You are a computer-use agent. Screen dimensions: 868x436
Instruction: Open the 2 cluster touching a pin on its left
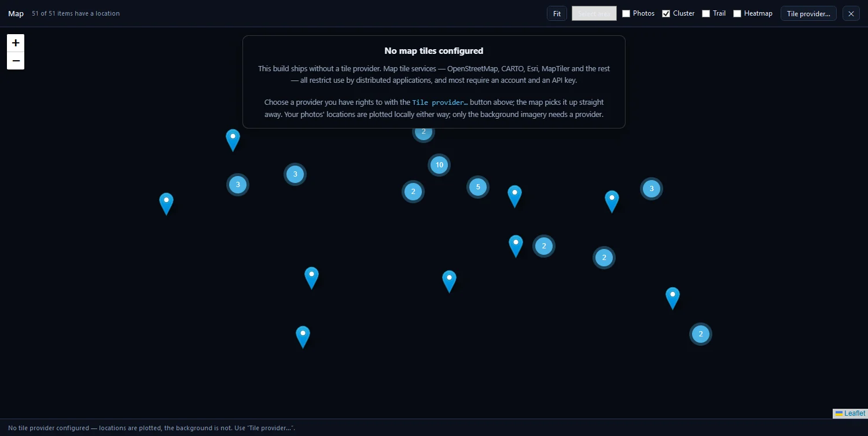pos(544,246)
